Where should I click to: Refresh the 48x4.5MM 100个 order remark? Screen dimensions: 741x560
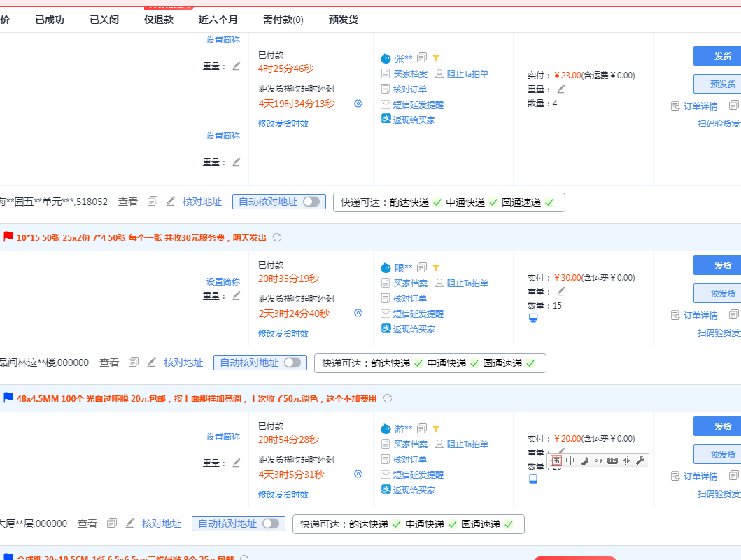388,398
